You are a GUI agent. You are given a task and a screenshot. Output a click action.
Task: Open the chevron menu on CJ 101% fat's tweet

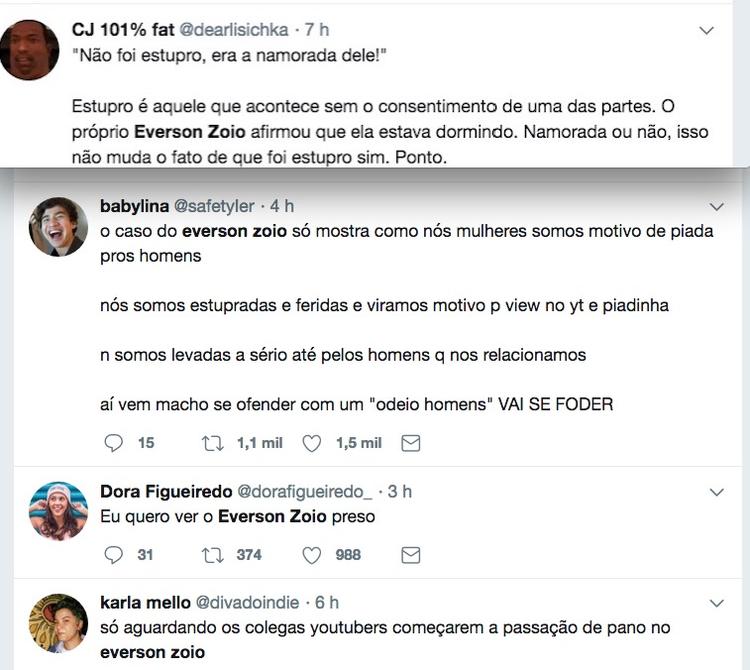706,31
